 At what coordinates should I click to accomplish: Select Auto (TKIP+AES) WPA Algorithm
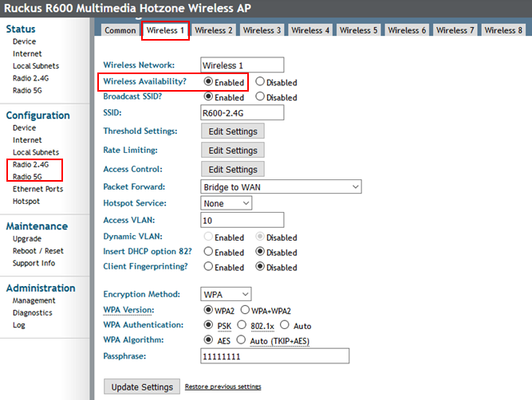click(241, 339)
